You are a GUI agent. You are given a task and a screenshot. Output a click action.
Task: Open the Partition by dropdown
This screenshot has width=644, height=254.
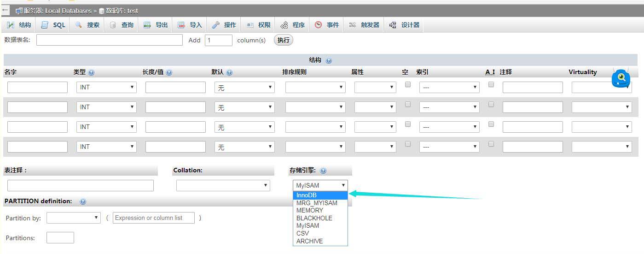click(x=74, y=218)
